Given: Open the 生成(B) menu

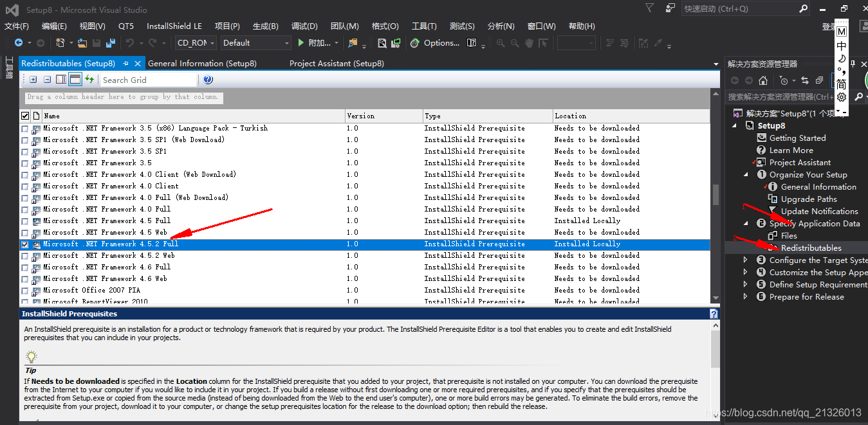Looking at the screenshot, I should click(x=265, y=26).
